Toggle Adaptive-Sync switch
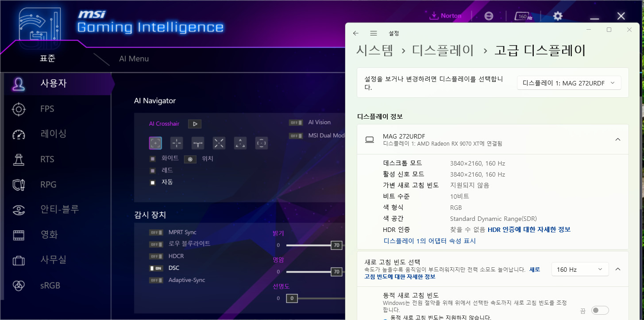 (x=156, y=280)
